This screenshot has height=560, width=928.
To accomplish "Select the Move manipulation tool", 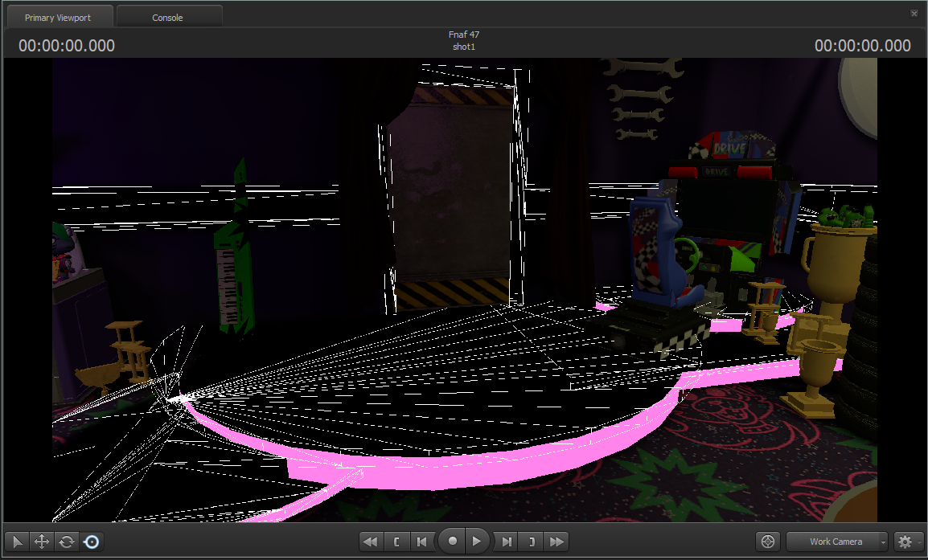I will coord(42,542).
